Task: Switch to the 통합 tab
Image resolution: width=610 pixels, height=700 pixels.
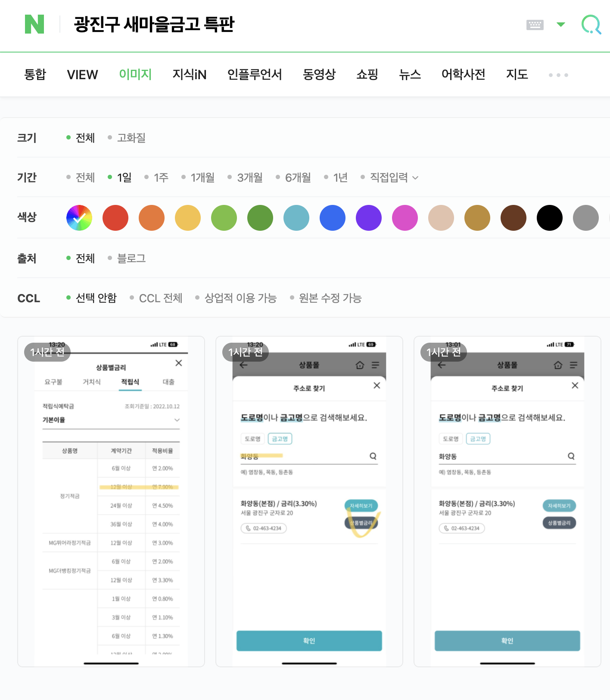Action: click(x=35, y=74)
